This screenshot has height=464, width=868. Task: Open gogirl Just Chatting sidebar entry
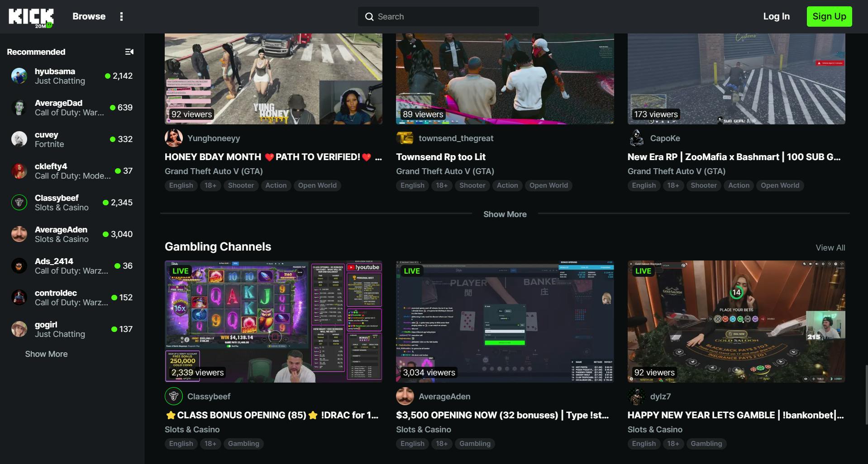point(72,329)
